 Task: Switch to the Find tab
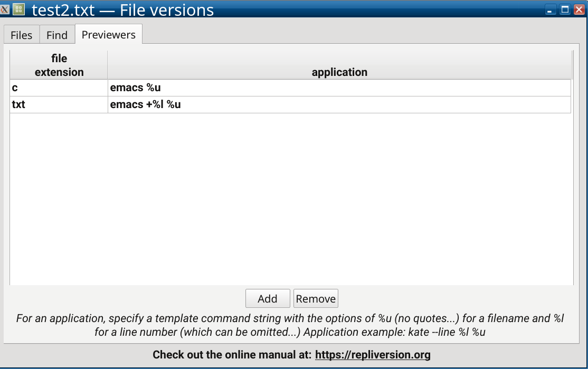57,35
